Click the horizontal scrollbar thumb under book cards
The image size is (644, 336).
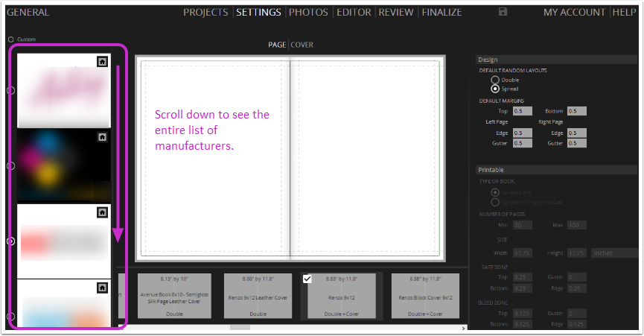coord(240,327)
